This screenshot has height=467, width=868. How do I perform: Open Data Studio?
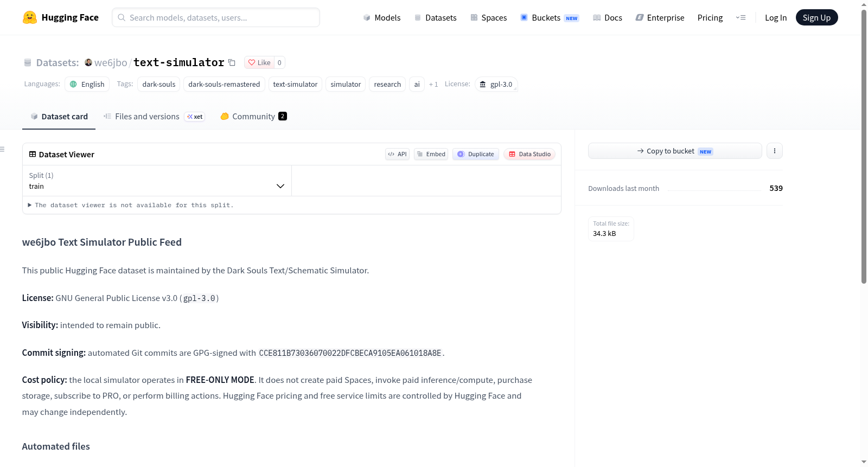pyautogui.click(x=529, y=154)
